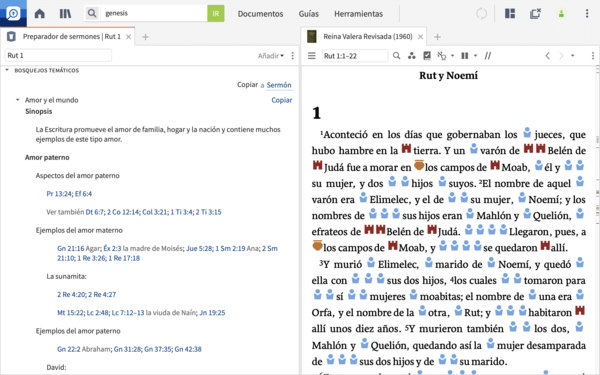600x375 pixels.
Task: Open the 2 Re 4:20 reference link
Action: (x=71, y=294)
